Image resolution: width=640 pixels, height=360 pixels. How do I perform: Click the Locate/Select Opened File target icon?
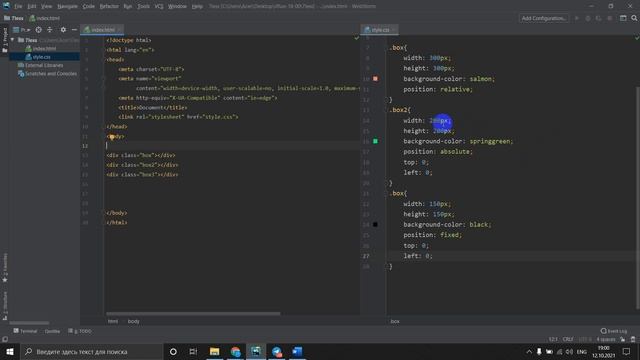pos(38,30)
